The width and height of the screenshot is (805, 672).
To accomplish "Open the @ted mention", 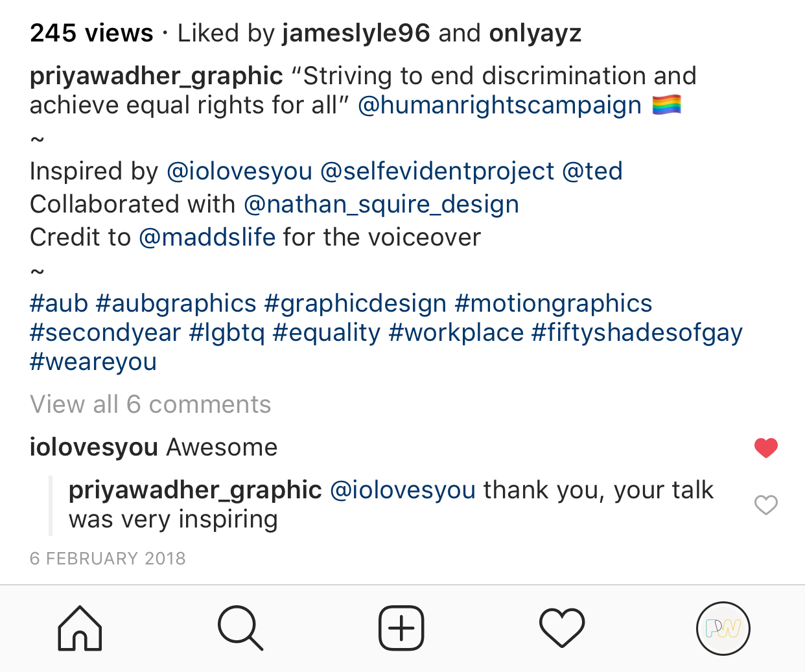I will click(x=592, y=171).
